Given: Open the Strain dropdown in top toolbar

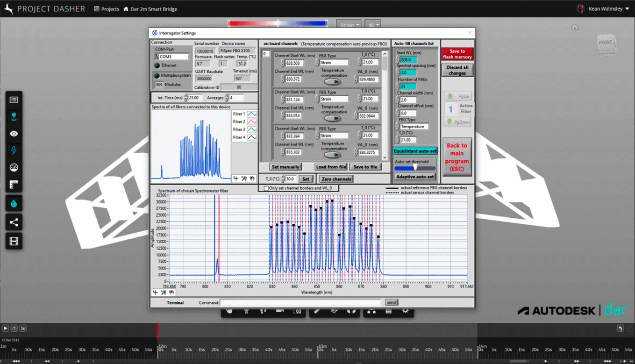Looking at the screenshot, I should click(x=349, y=25).
